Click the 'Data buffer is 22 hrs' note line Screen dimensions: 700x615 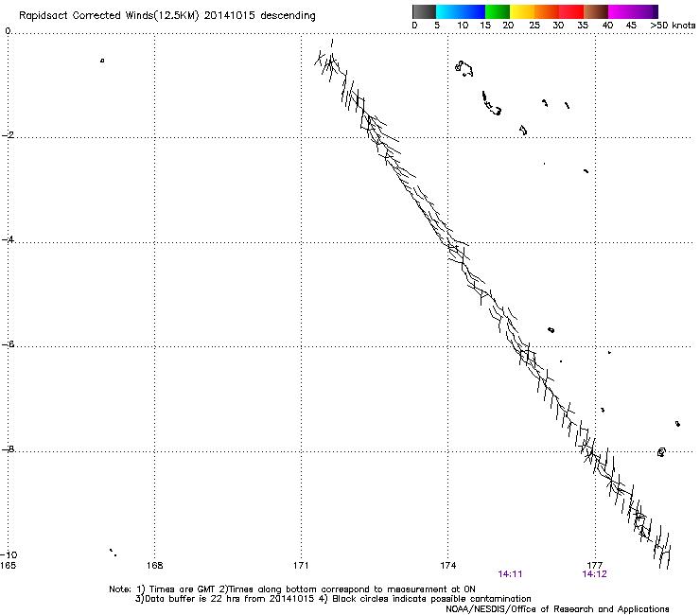point(333,599)
